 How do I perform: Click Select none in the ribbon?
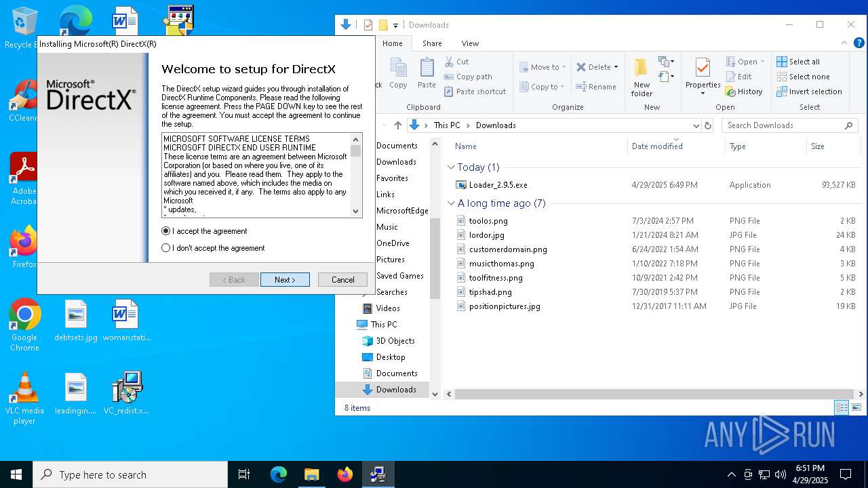[x=803, y=77]
